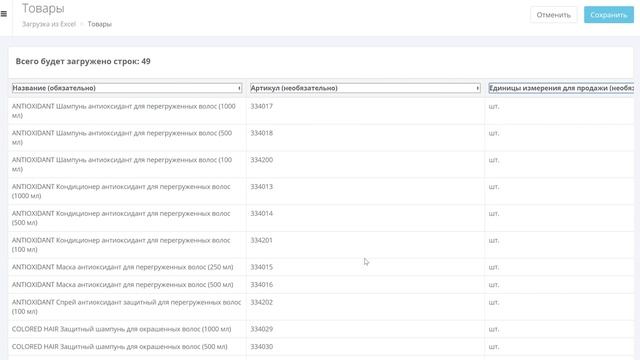
Task: Click ANTIOXIDANT Кондиционер (1000 мл) product name
Action: 121,191
